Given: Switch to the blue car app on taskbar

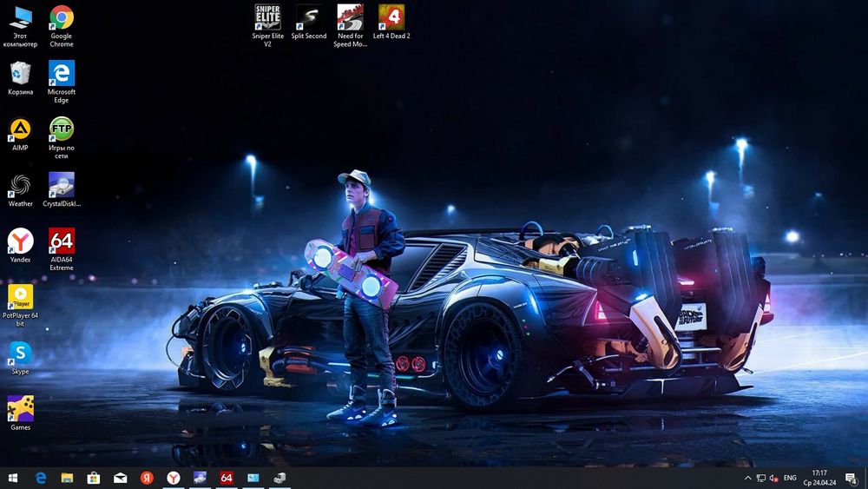Looking at the screenshot, I should (200, 478).
